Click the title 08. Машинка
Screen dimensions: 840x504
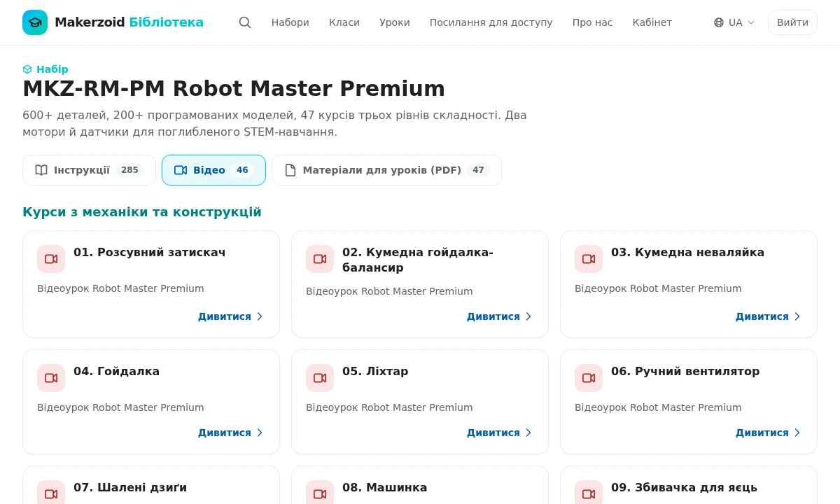(x=385, y=487)
